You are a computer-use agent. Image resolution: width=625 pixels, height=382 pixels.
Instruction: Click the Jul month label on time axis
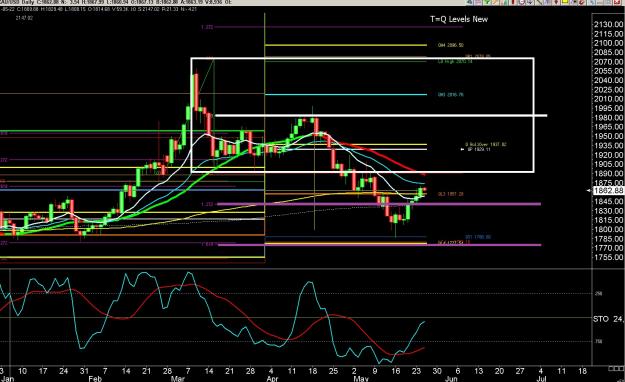pos(541,378)
